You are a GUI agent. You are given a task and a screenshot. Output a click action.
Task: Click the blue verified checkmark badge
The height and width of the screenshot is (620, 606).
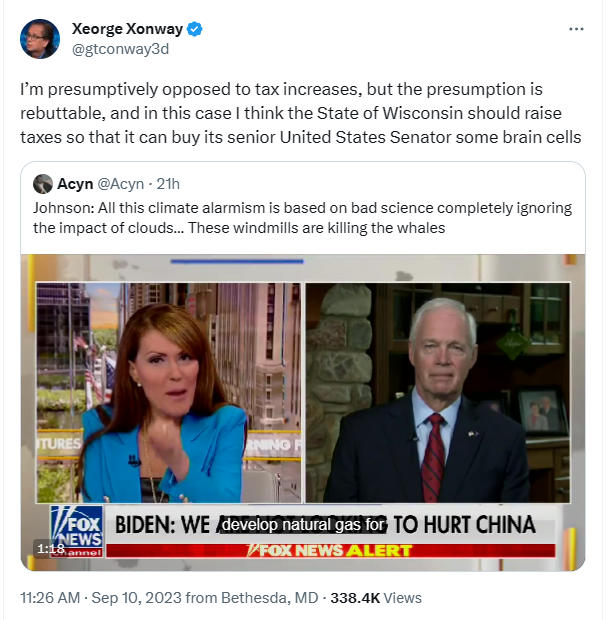click(194, 29)
